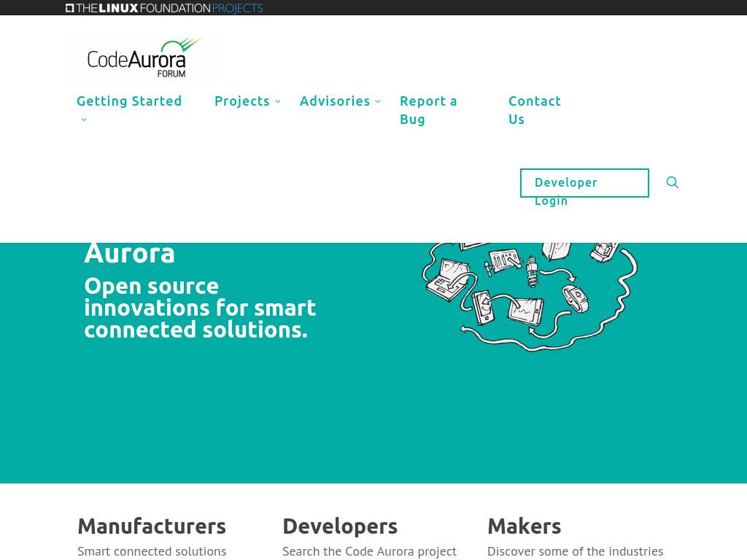Click 'Smart connected solutions' text under Manufacturers
Viewport: 747px width, 560px height.
pyautogui.click(x=152, y=551)
